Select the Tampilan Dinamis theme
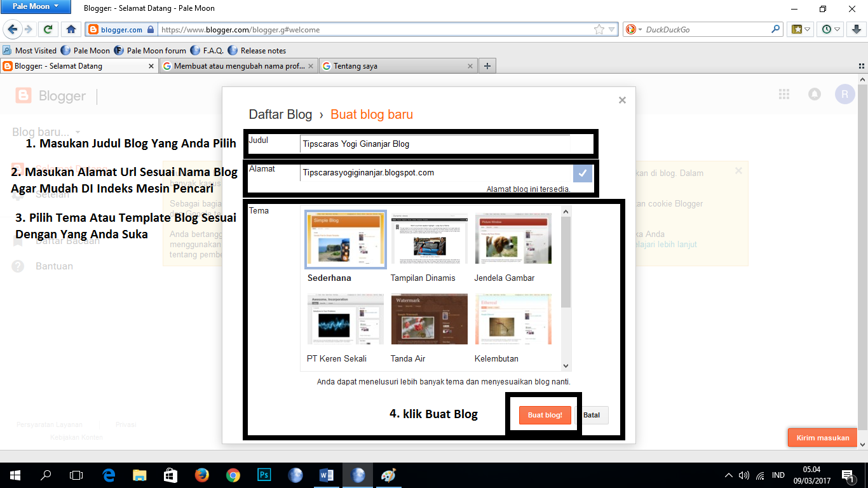This screenshot has height=488, width=868. point(429,240)
